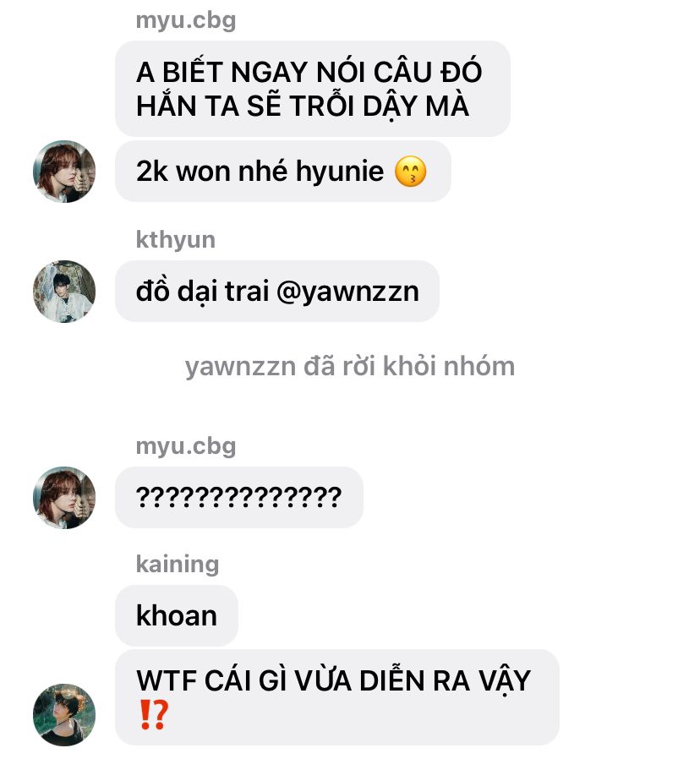The image size is (700, 759).
Task: Select the kaining sender name
Action: (178, 565)
